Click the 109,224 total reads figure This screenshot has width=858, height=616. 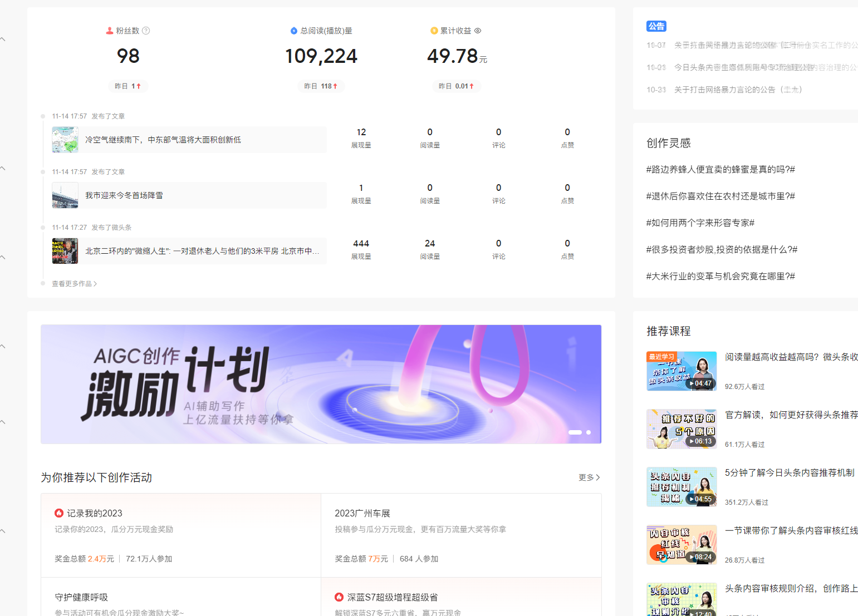pos(321,56)
